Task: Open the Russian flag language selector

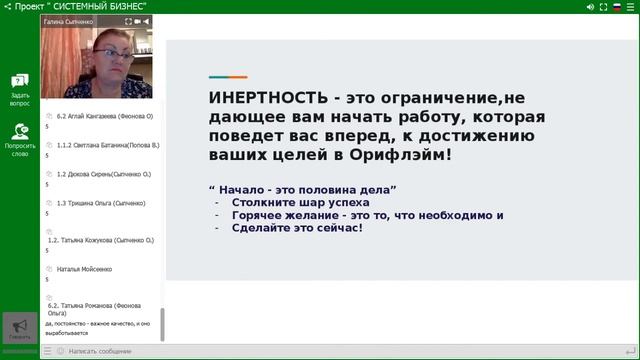Action: [x=617, y=7]
